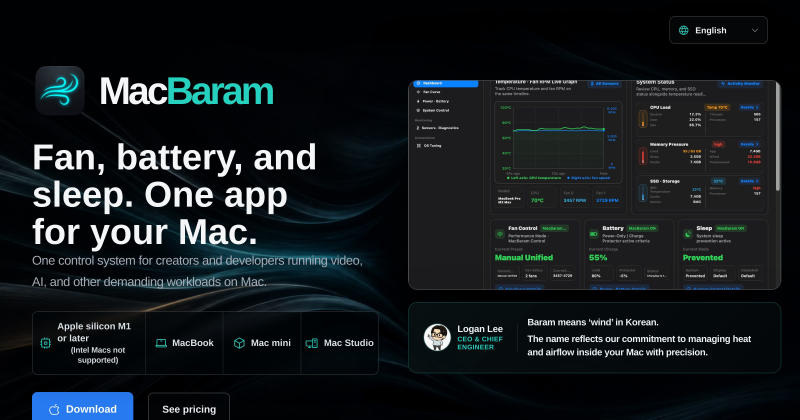Click the 3729 RPM fan reading
800x420 pixels.
(x=607, y=201)
